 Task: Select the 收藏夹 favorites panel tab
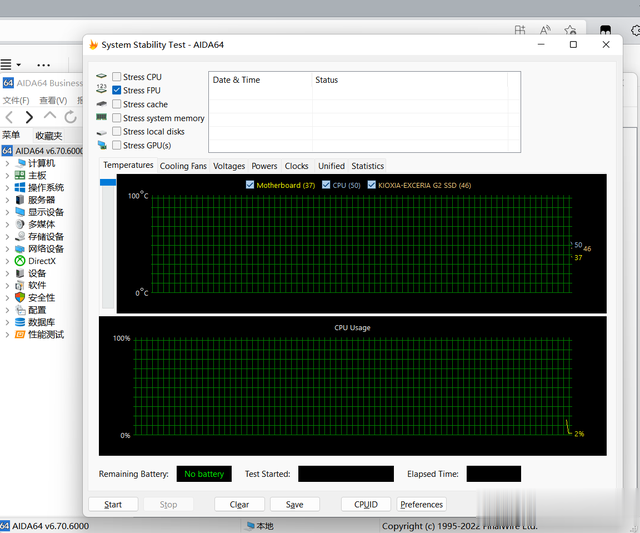(x=49, y=135)
